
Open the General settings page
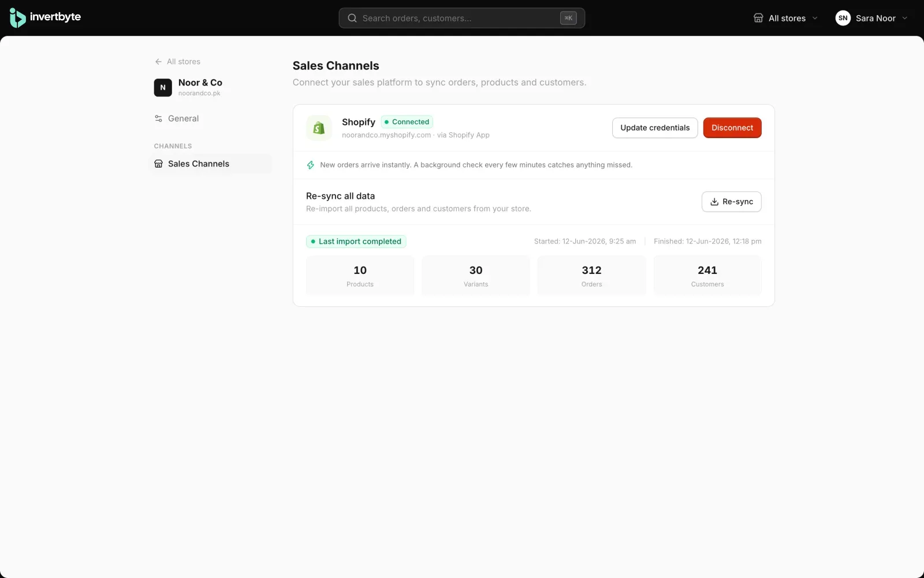pyautogui.click(x=212, y=118)
